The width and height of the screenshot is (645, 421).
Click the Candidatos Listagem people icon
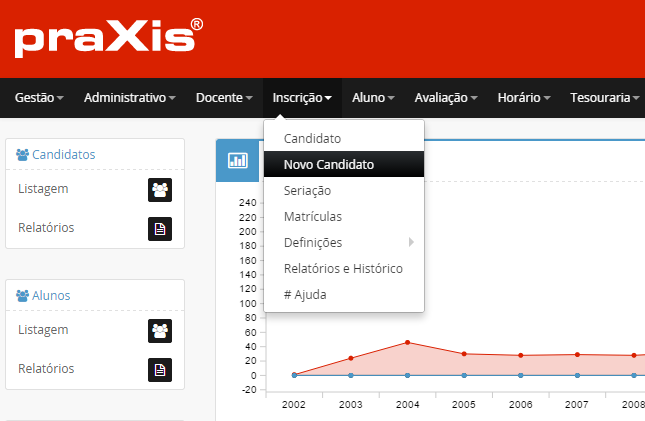(x=160, y=189)
